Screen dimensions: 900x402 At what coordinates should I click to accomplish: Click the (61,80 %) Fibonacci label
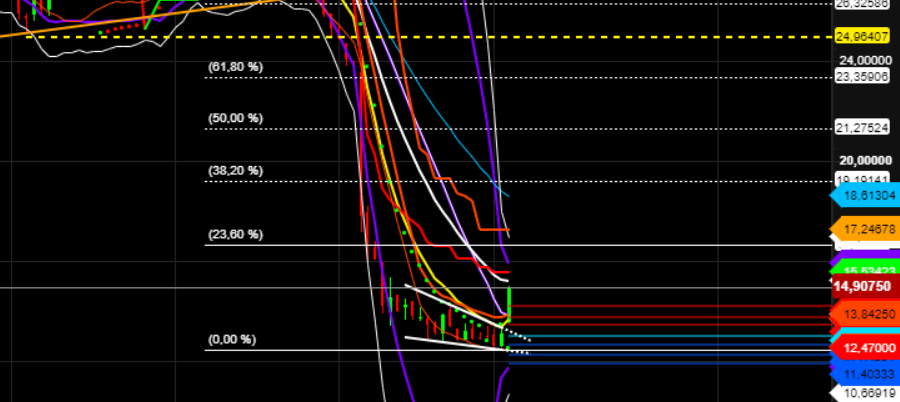point(235,67)
